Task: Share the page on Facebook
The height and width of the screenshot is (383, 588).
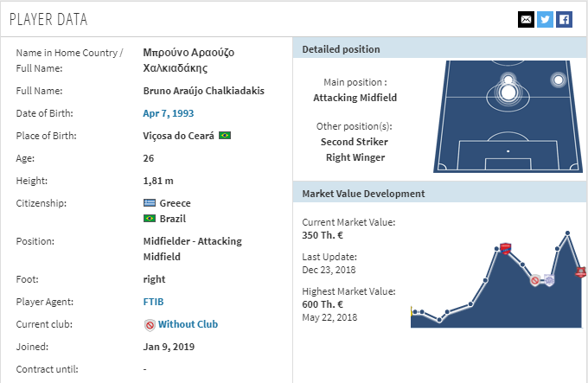Action: [564, 20]
